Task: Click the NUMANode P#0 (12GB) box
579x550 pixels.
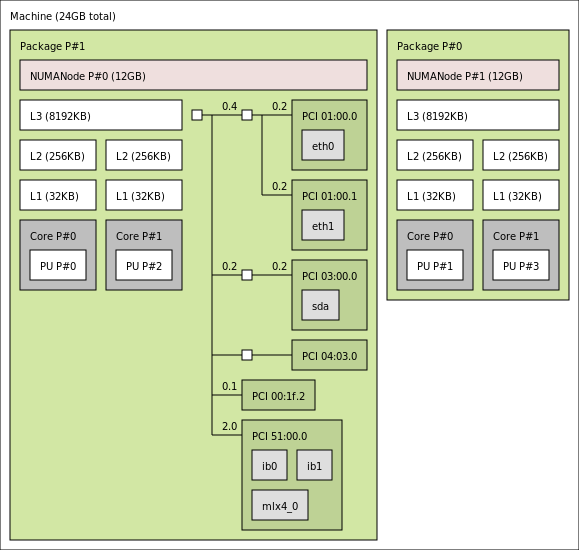Action: click(193, 75)
